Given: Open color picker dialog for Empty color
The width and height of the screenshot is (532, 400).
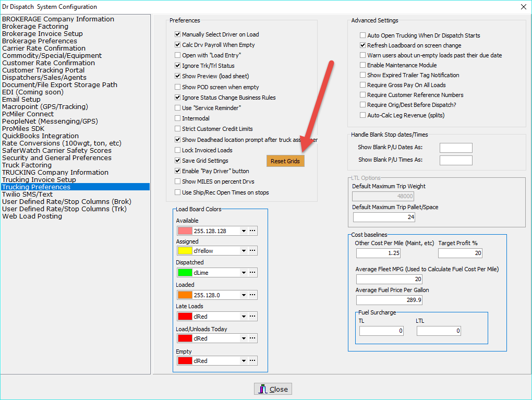Looking at the screenshot, I should (252, 361).
